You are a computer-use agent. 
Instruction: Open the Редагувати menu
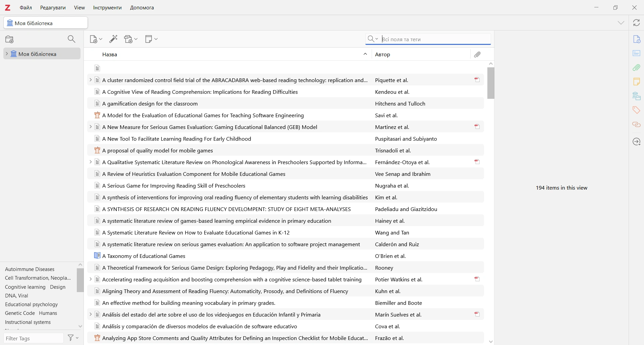point(53,8)
